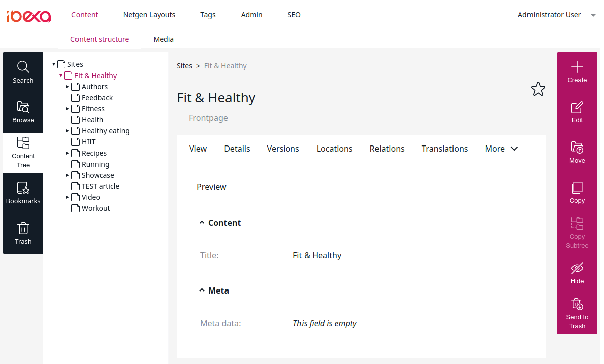The image size is (604, 364).
Task: Open the Bookmarks sidebar item
Action: tap(23, 193)
